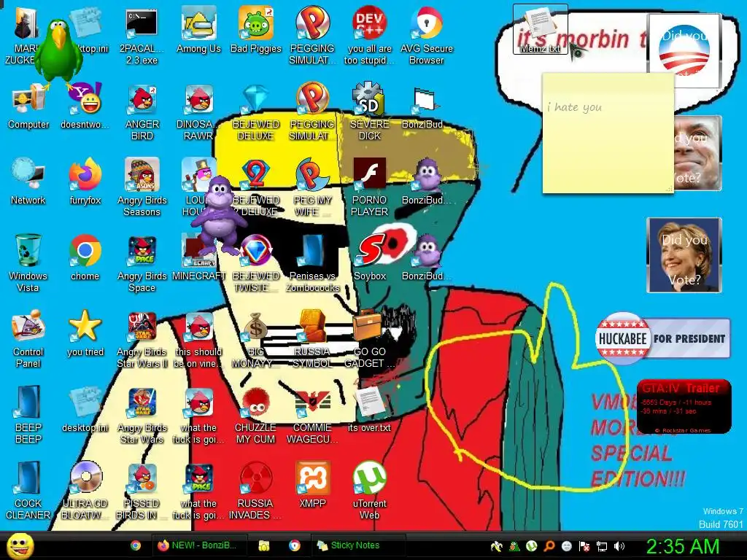Click the Hillary 'Did you Vote?' gadget
The width and height of the screenshot is (747, 560).
point(684,254)
